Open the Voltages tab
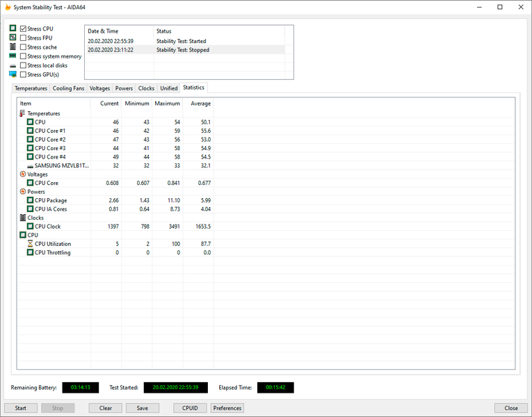This screenshot has width=532, height=417. pos(99,88)
